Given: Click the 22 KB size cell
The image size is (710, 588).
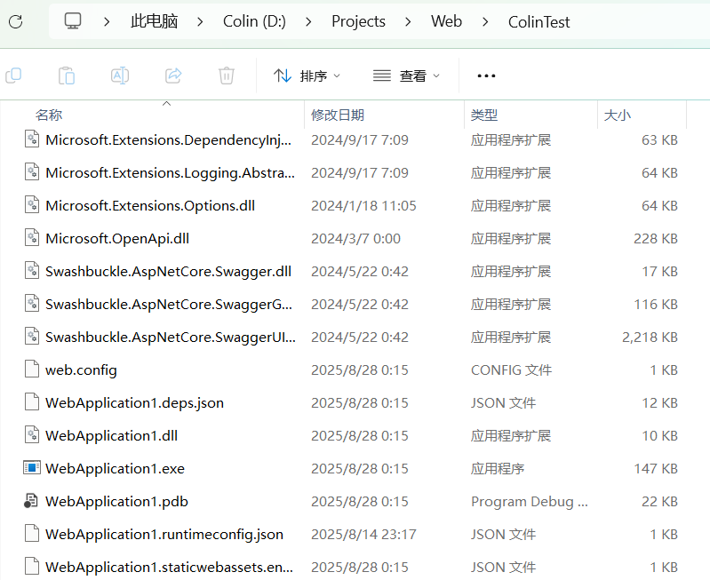Looking at the screenshot, I should [x=659, y=502].
